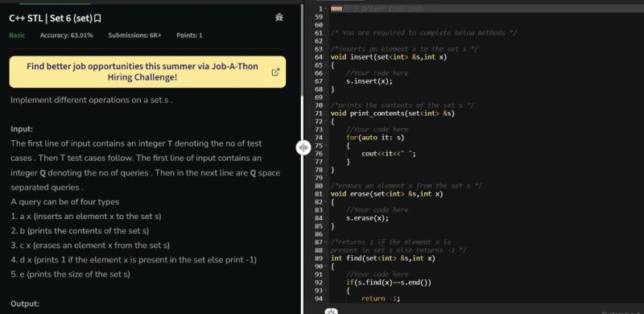
Task: Expand the folded driver code on line 1
Action: click(326, 9)
